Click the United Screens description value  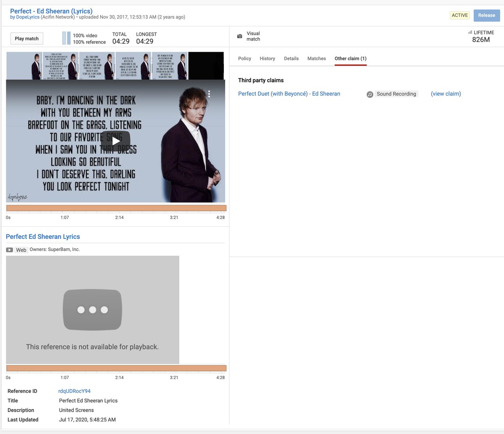76,410
